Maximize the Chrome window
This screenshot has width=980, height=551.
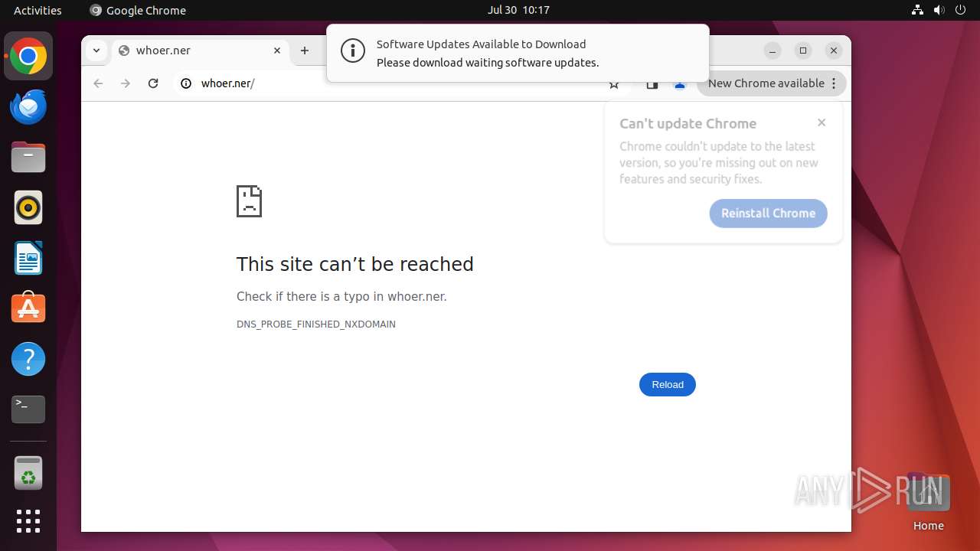[x=803, y=51]
